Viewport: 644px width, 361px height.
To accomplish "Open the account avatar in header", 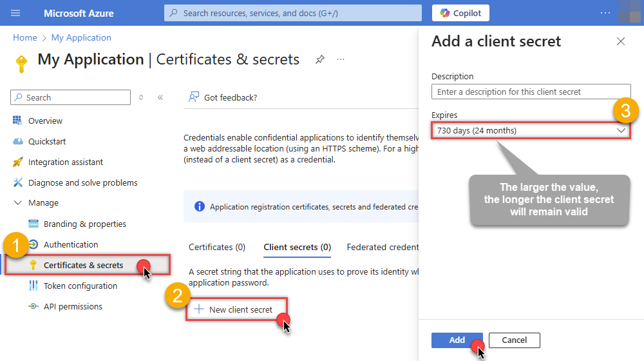I will [630, 12].
